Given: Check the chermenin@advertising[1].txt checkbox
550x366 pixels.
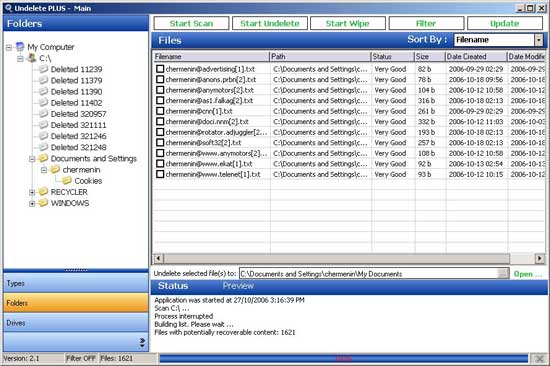Looking at the screenshot, I should pos(160,69).
